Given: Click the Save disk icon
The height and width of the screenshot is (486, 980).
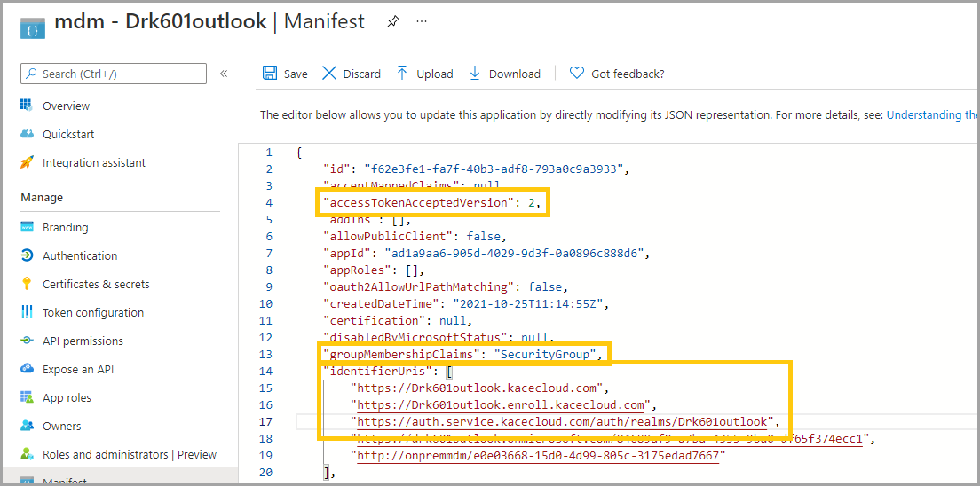Looking at the screenshot, I should [x=270, y=74].
